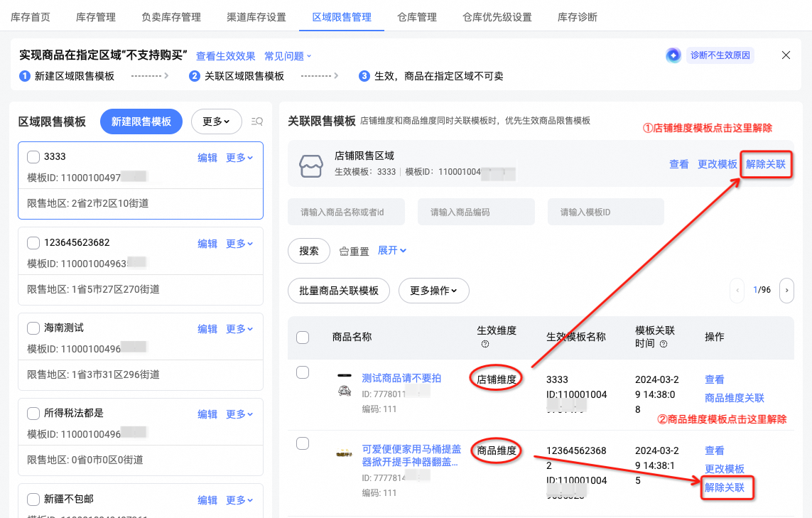
Task: Click the store icon beside 店铺限售区域
Action: point(311,166)
